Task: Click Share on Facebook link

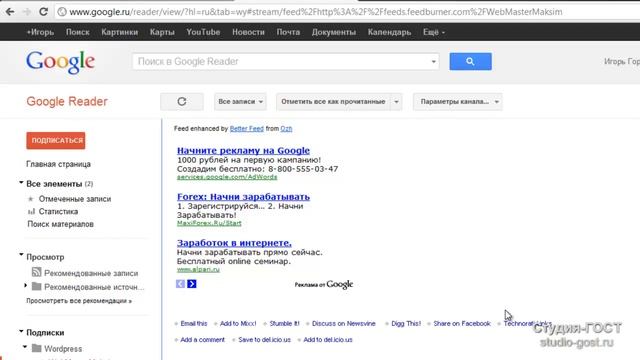Action: pyautogui.click(x=462, y=324)
